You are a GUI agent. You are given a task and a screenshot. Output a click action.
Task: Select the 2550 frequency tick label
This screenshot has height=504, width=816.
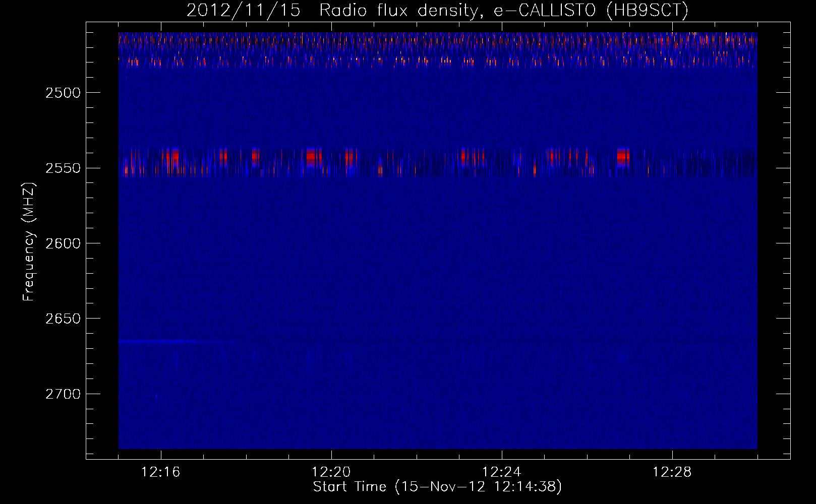(63, 168)
